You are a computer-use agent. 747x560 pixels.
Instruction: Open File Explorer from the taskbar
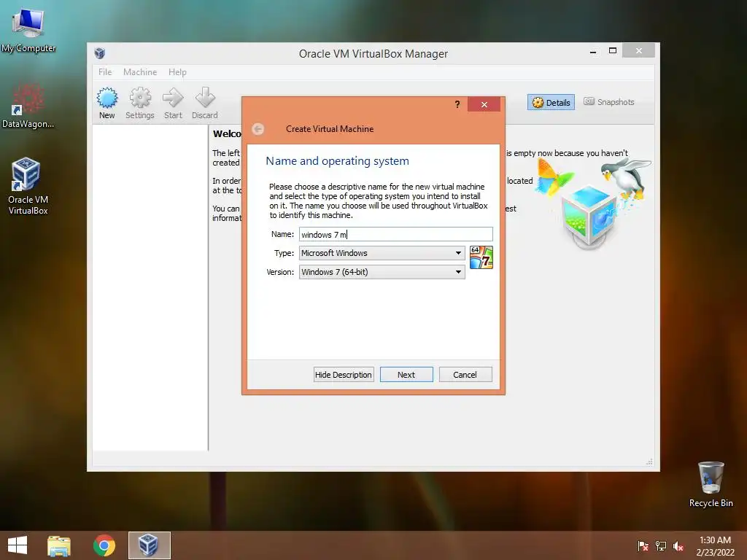[59, 545]
